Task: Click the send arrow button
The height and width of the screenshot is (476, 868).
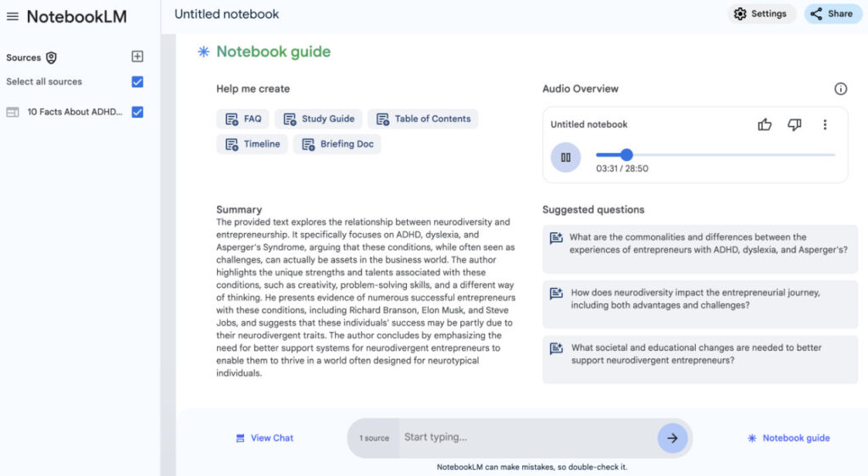Action: (672, 438)
